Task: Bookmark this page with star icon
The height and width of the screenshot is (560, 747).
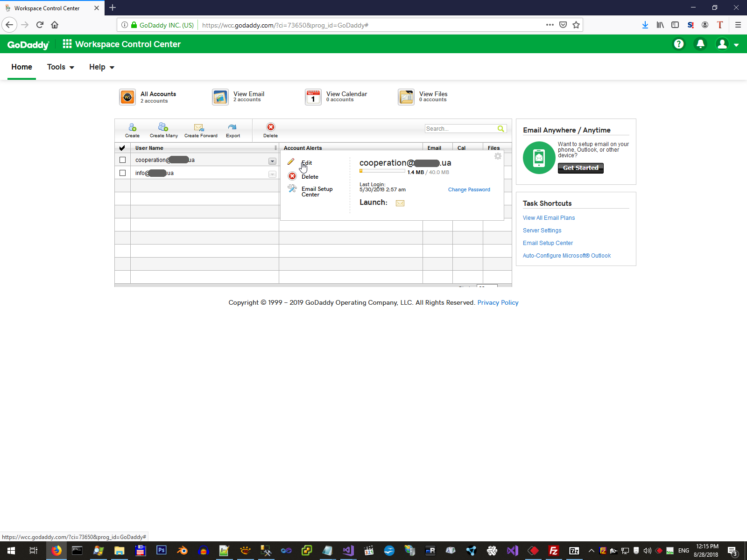Action: (x=576, y=25)
